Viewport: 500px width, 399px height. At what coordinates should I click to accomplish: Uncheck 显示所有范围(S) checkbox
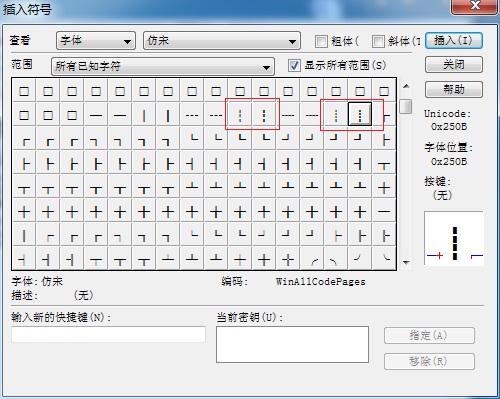click(294, 65)
